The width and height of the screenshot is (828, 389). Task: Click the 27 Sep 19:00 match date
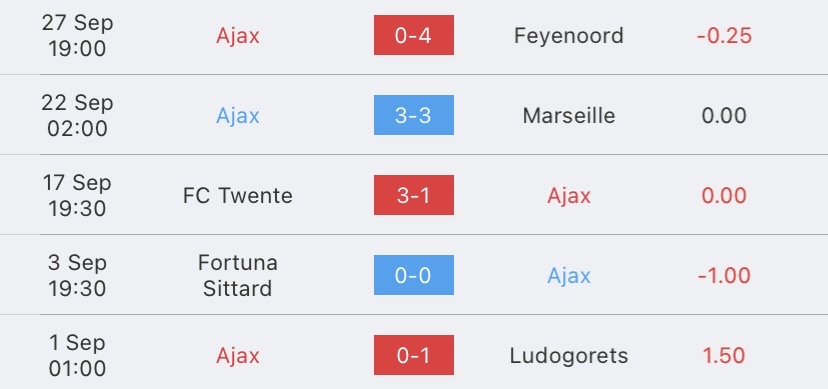pos(77,35)
